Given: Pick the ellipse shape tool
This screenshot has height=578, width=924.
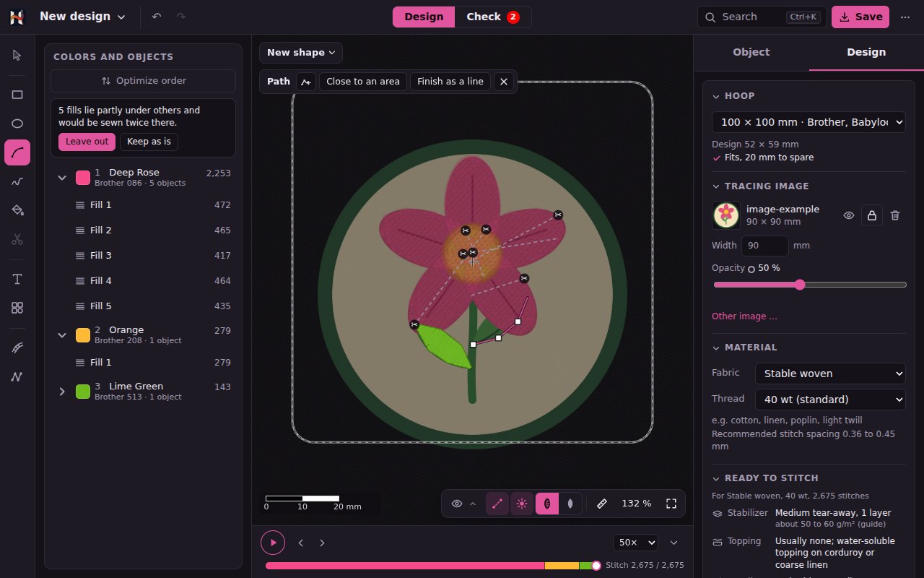Looking at the screenshot, I should pos(17,124).
